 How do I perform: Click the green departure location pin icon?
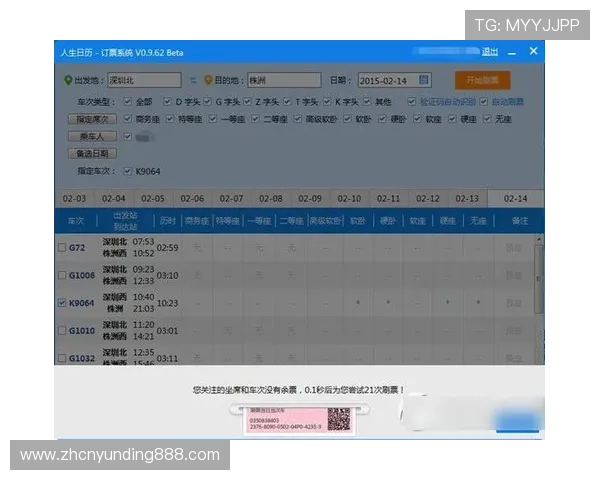click(68, 80)
